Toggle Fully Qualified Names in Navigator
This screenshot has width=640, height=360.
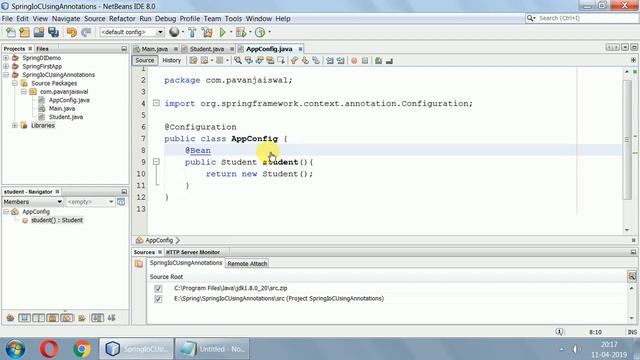click(82, 318)
